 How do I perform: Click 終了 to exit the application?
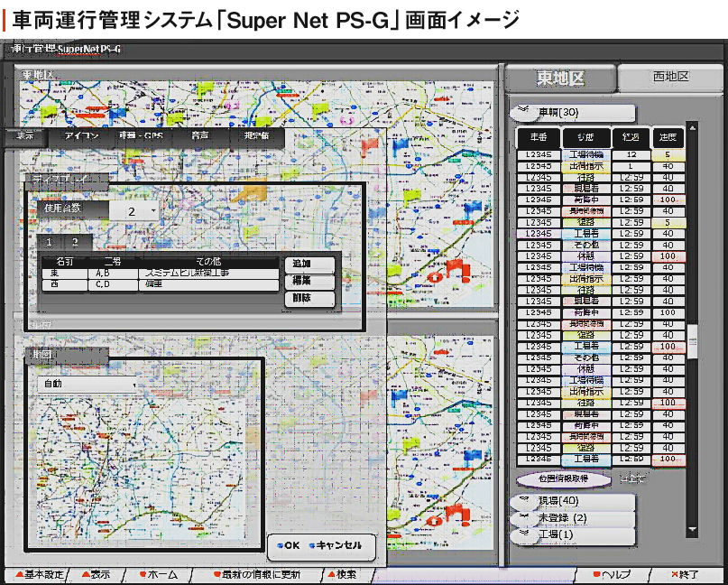pos(685,575)
